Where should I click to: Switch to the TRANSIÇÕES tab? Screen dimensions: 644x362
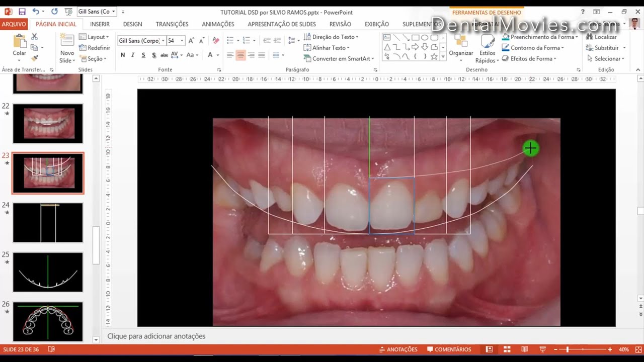(x=172, y=24)
